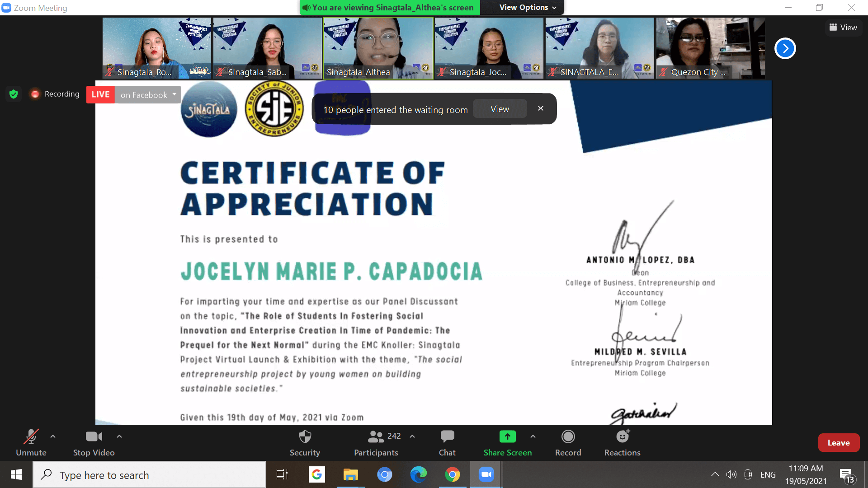Open Google Chrome from the taskbar

(453, 474)
